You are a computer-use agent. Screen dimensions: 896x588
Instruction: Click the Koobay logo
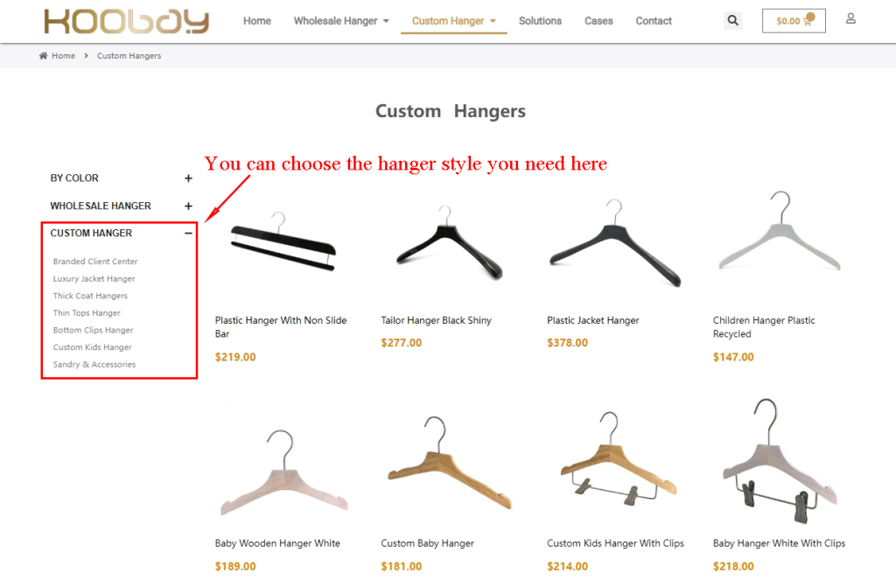coord(126,21)
